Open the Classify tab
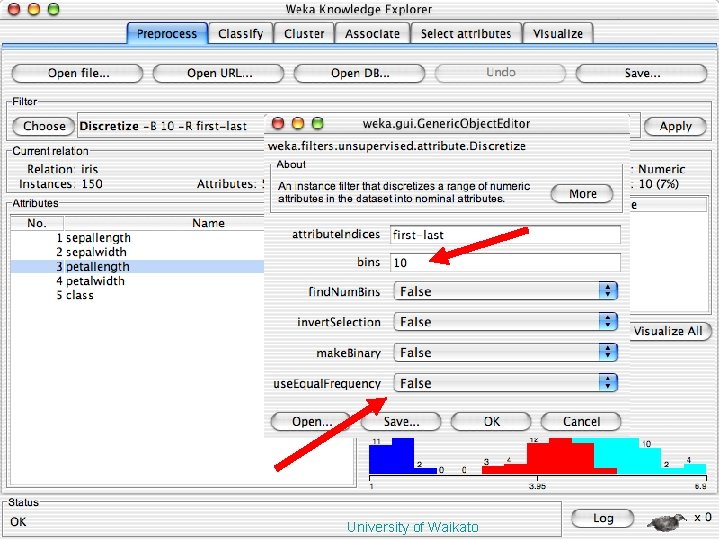Image resolution: width=720 pixels, height=540 pixels. (241, 34)
